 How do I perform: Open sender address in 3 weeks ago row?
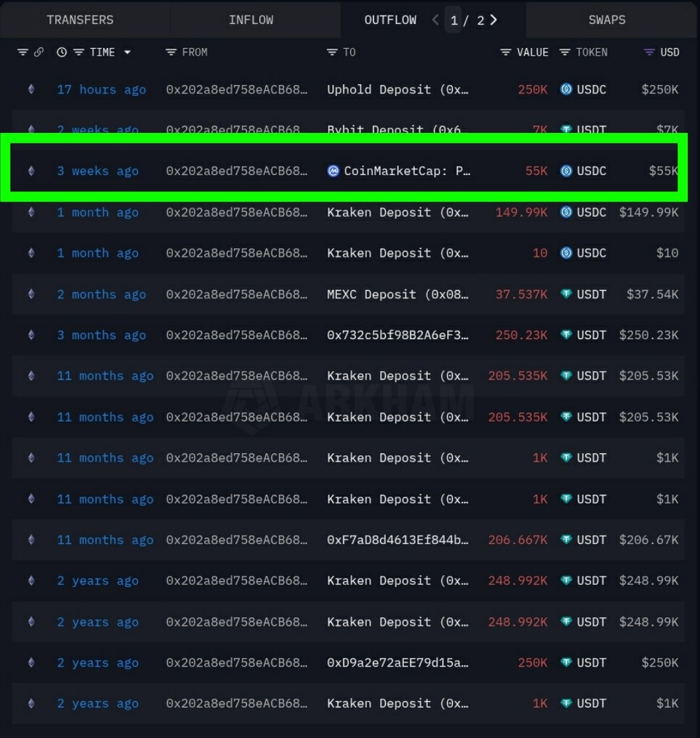tap(237, 171)
